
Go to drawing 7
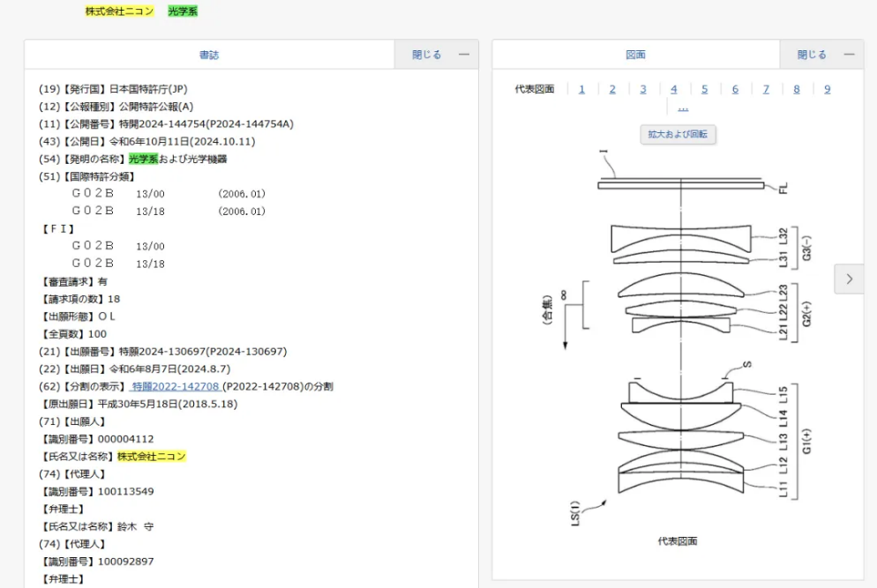[766, 89]
